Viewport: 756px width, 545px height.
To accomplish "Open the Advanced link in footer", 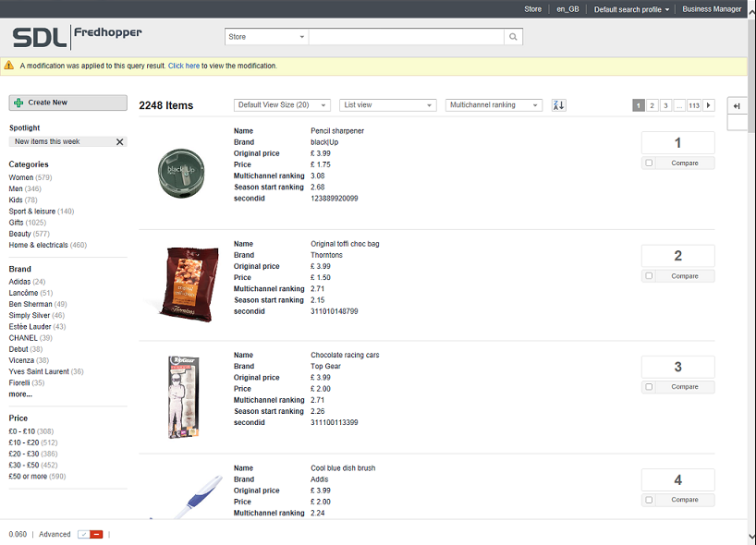I will pyautogui.click(x=55, y=535).
